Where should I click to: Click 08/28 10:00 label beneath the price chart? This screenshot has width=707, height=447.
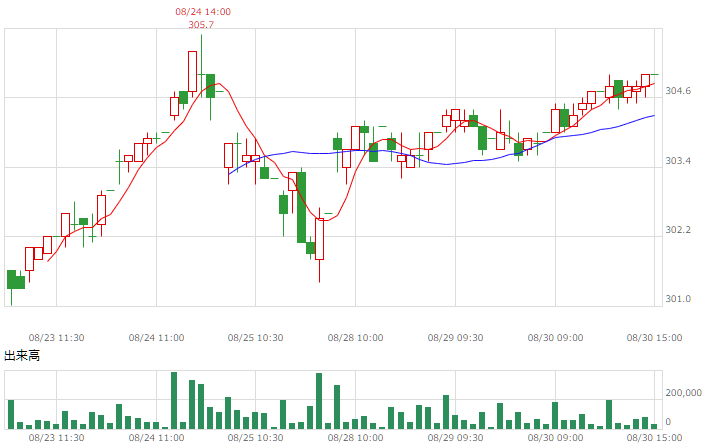point(355,338)
